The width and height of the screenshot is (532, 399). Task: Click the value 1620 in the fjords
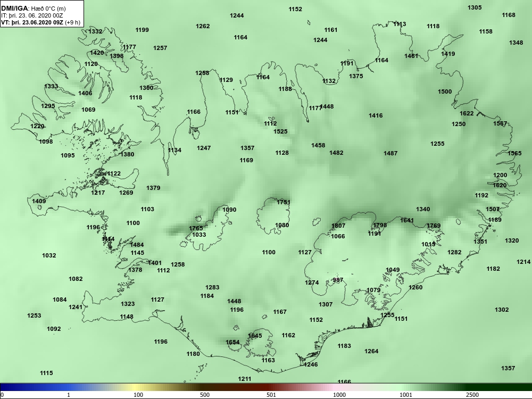(500, 185)
